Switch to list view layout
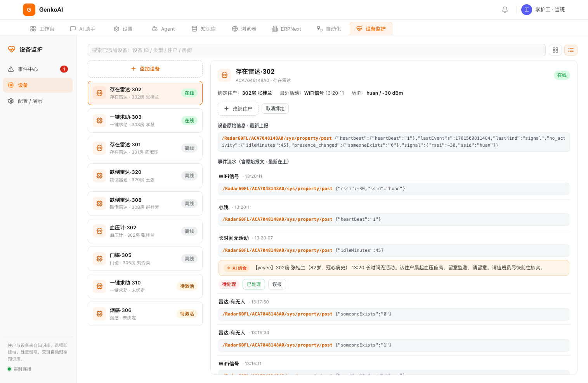This screenshot has height=383, width=588. tap(571, 50)
